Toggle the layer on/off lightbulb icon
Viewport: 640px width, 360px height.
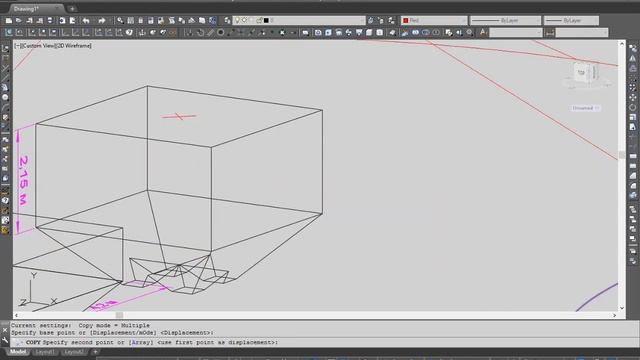click(x=237, y=20)
